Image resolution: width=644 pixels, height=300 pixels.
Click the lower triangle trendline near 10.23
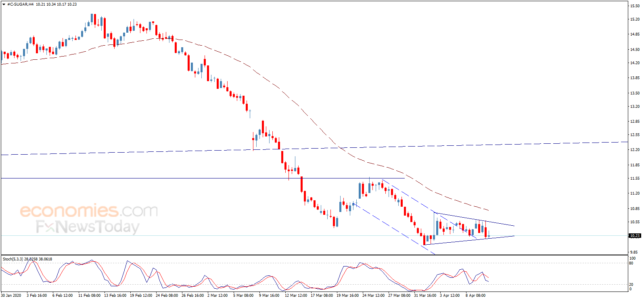[x=470, y=240]
